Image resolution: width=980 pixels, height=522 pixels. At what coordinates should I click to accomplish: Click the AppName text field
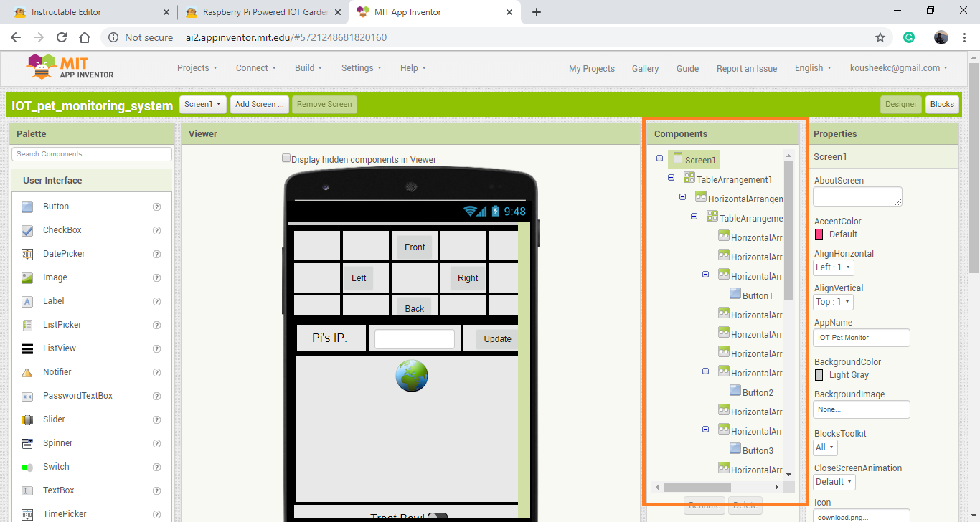point(862,338)
